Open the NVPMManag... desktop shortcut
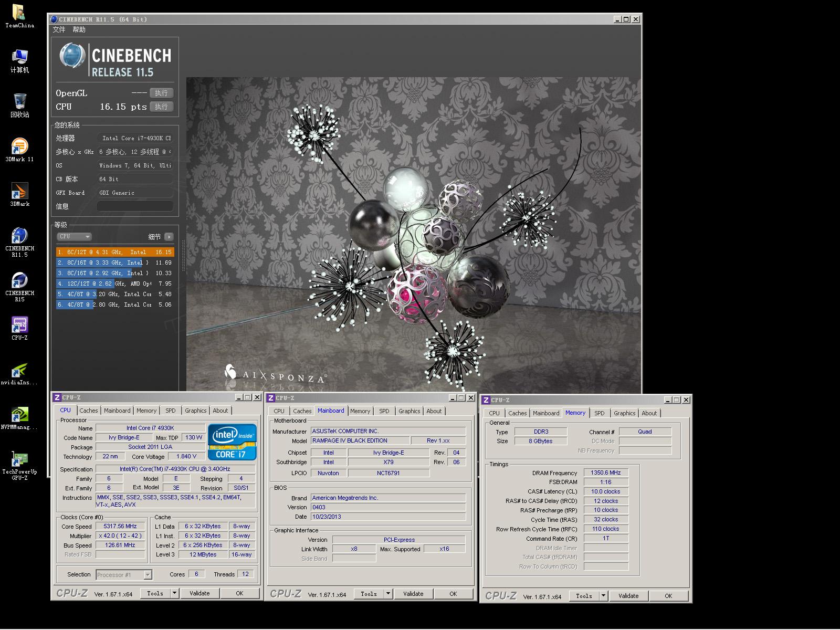 pyautogui.click(x=19, y=417)
